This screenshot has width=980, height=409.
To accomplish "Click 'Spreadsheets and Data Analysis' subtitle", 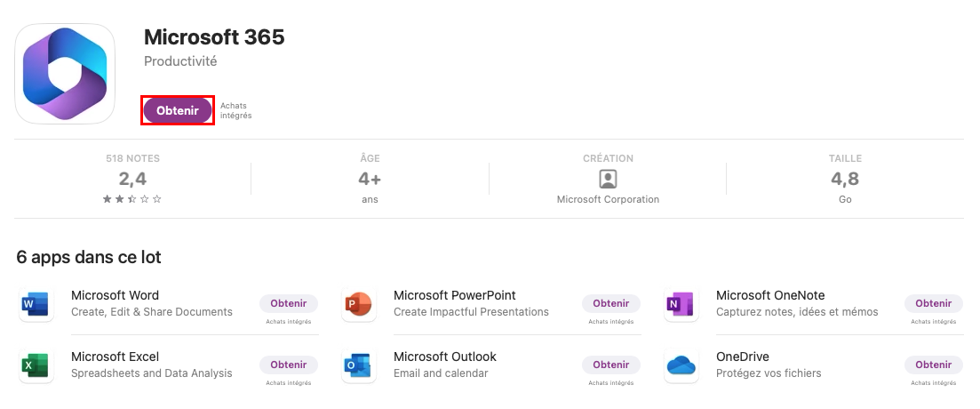I will click(152, 373).
